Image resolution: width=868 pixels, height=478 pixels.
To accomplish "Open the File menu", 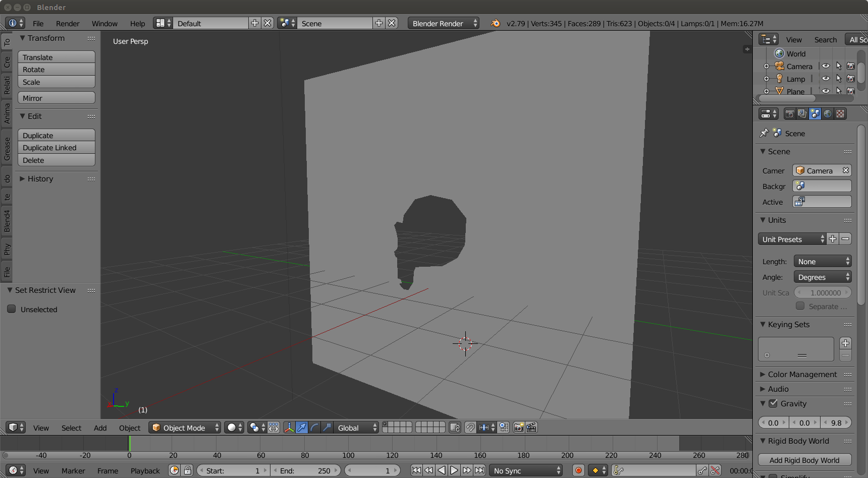I will [x=38, y=23].
